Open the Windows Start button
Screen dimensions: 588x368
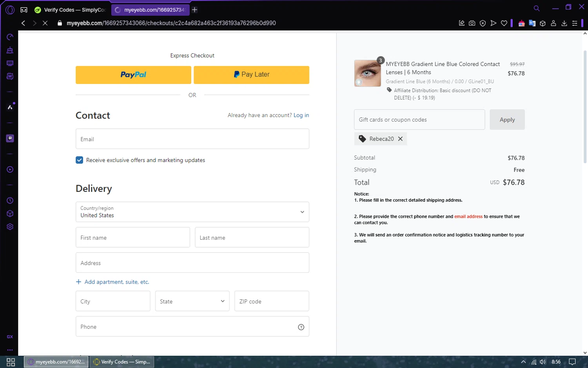point(11,362)
